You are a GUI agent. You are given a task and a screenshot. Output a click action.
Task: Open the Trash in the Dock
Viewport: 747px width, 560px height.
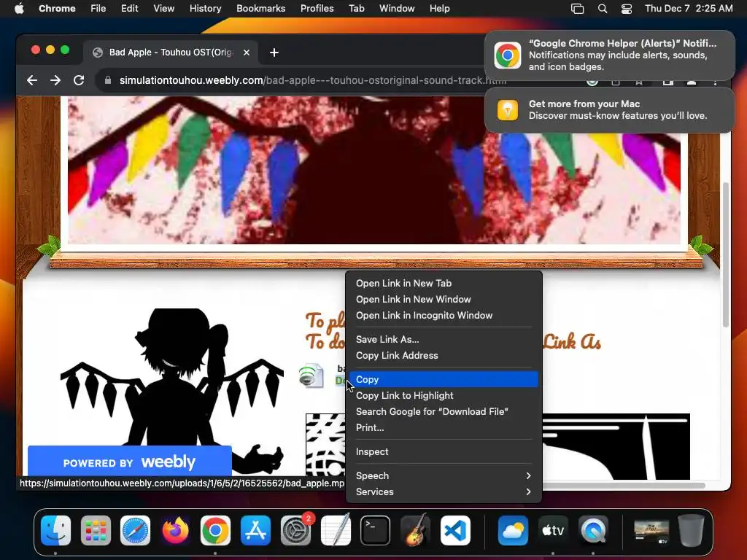[x=692, y=531]
